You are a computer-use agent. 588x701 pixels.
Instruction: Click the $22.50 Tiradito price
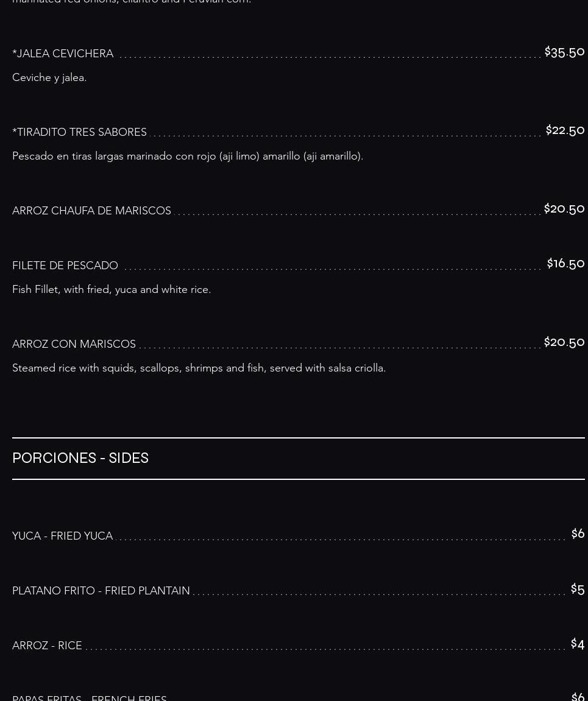pos(565,130)
